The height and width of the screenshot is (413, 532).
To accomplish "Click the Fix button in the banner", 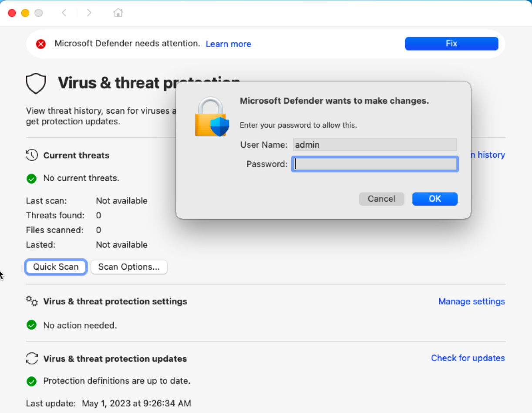I will coord(451,44).
